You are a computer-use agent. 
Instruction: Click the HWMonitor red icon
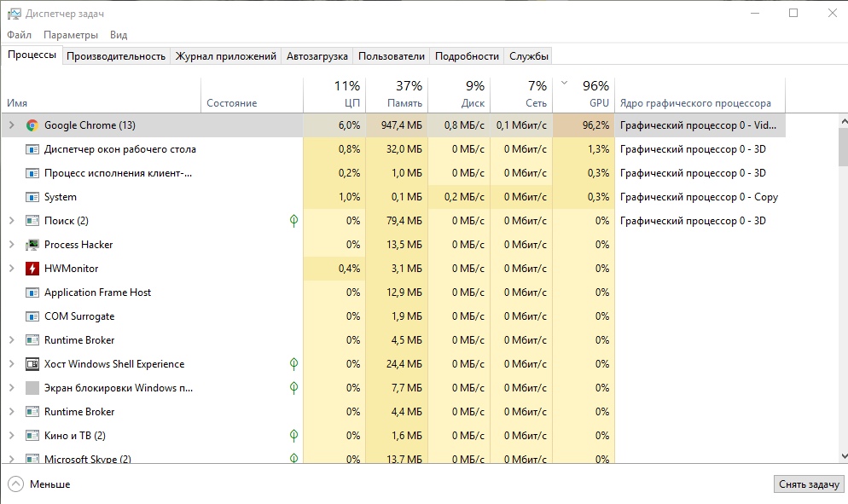click(32, 269)
